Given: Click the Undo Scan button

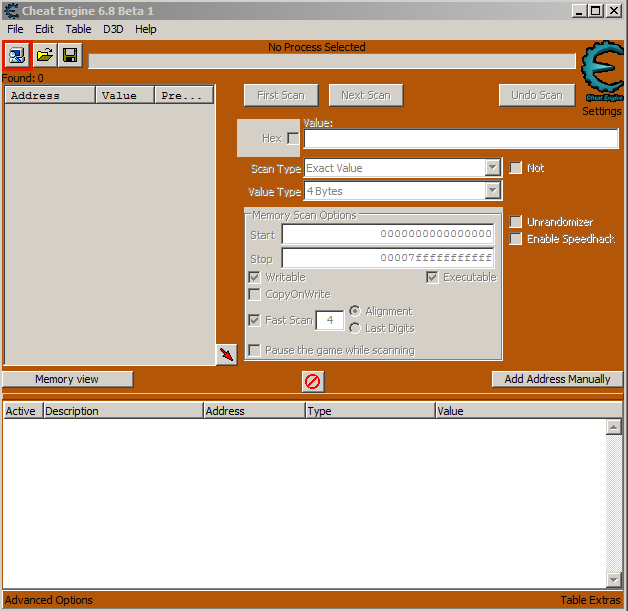Looking at the screenshot, I should pos(537,95).
